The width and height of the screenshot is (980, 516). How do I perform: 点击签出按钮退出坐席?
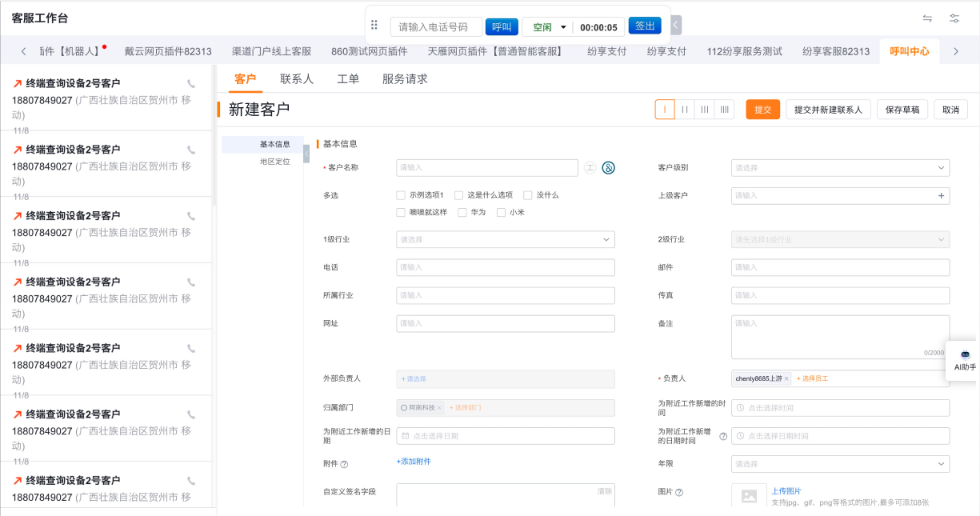[645, 26]
